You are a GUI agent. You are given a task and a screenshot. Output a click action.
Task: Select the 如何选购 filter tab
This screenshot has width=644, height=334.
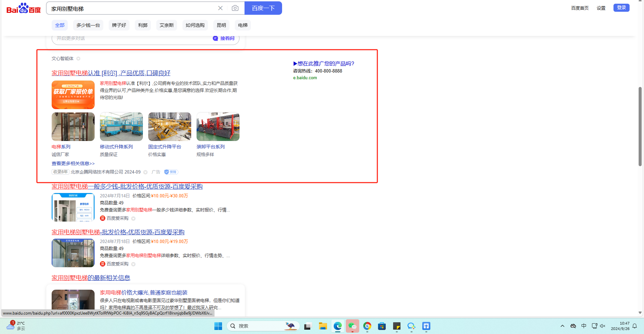click(195, 25)
